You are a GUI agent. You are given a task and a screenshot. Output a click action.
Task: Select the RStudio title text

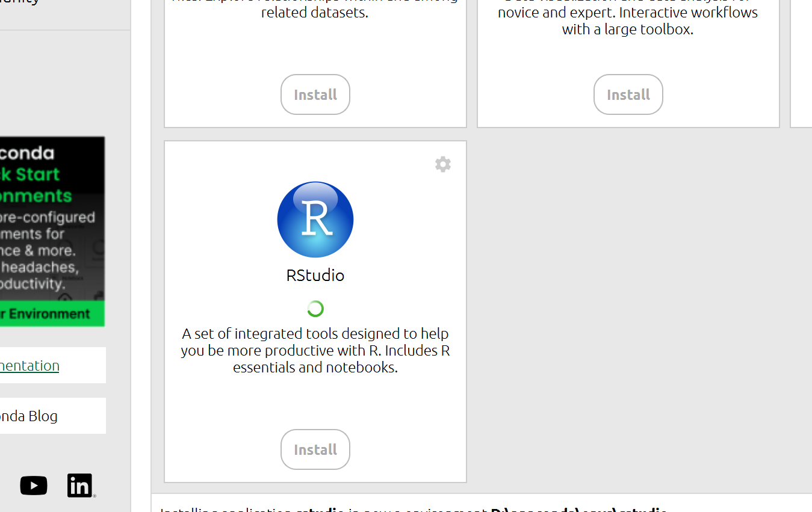point(315,275)
